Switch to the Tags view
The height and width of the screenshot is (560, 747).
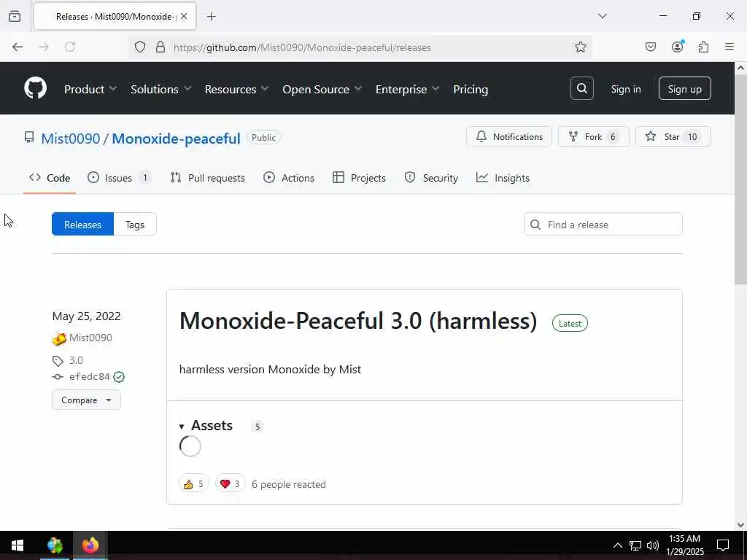tap(135, 225)
